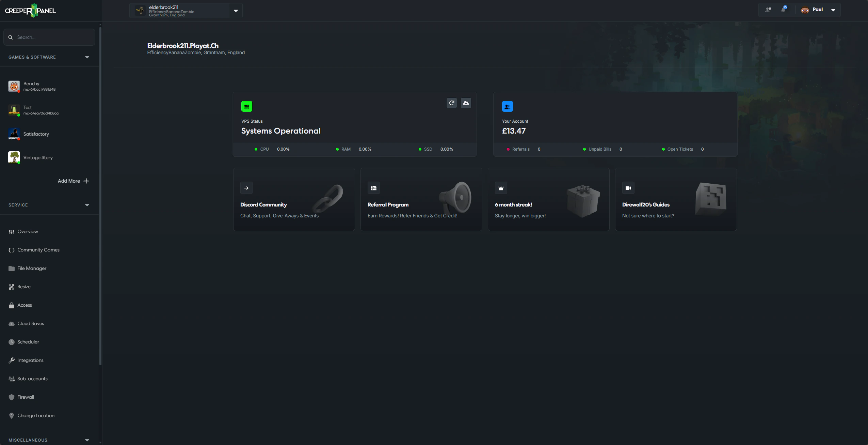Click the Access padlock icon
This screenshot has width=868, height=445.
pos(12,305)
